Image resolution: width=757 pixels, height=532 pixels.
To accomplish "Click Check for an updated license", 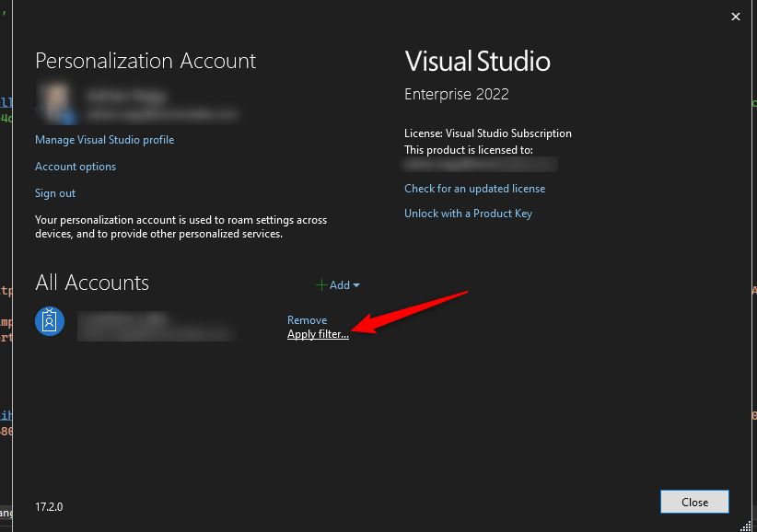I will point(474,189).
